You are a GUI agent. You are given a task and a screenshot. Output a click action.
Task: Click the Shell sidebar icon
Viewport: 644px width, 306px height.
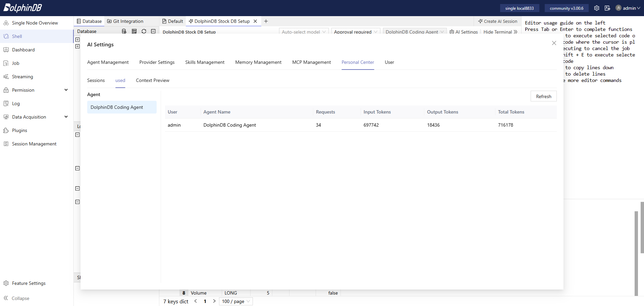(x=6, y=36)
